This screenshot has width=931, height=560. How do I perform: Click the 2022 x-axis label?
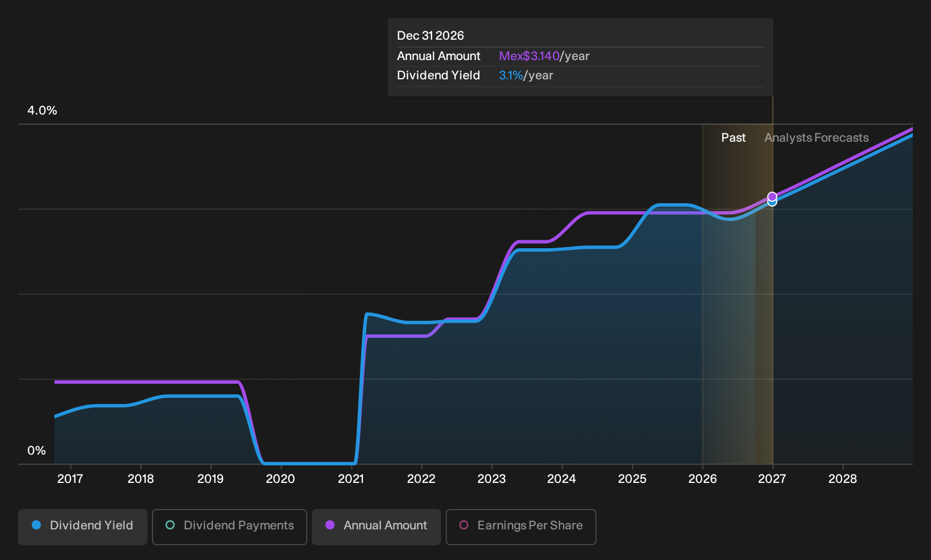coord(421,479)
